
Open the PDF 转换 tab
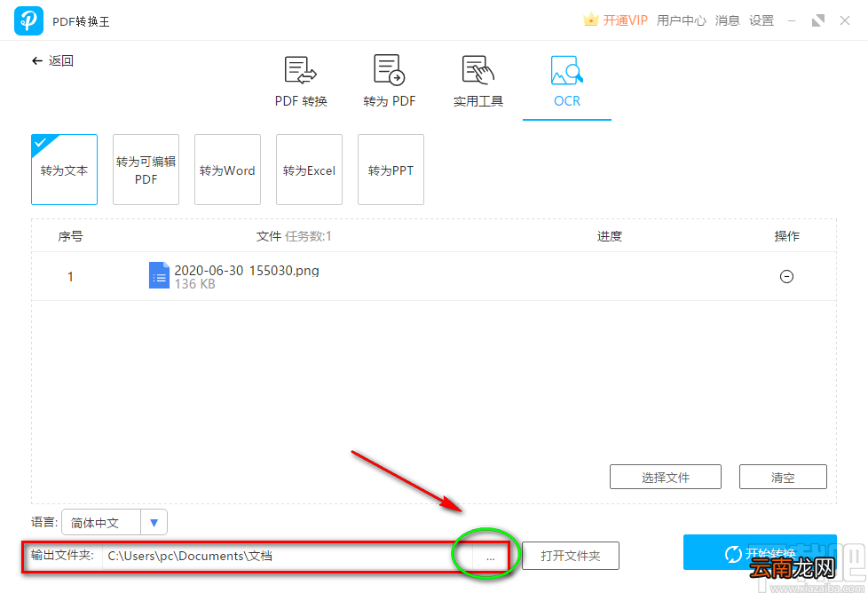coord(301,82)
